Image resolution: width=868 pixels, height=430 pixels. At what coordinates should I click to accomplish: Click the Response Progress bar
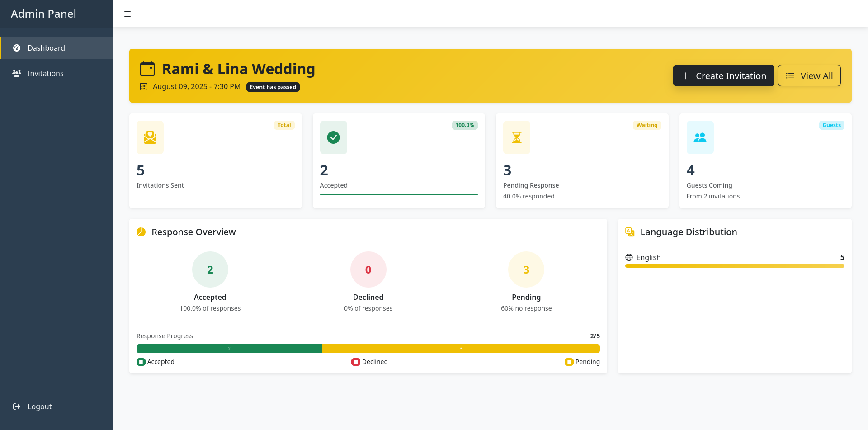click(x=368, y=349)
